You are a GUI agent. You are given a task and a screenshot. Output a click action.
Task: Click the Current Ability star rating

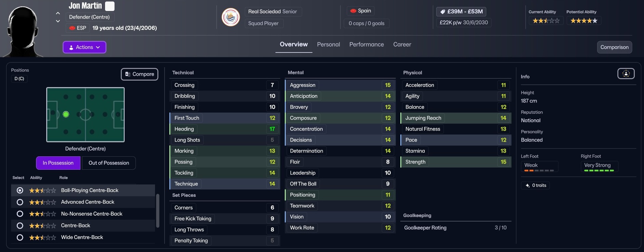546,21
